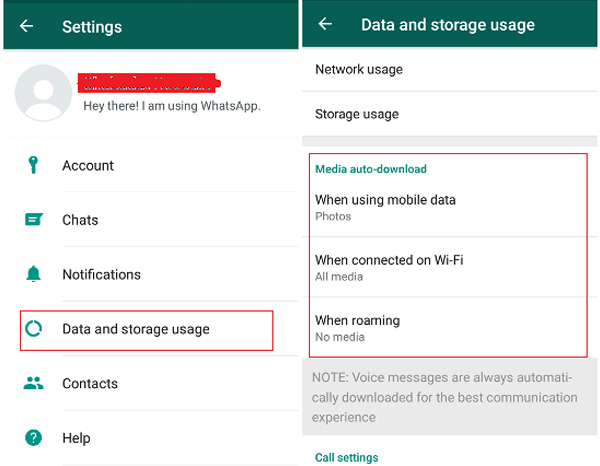600x466 pixels.
Task: Open Help section
Action: [151, 438]
